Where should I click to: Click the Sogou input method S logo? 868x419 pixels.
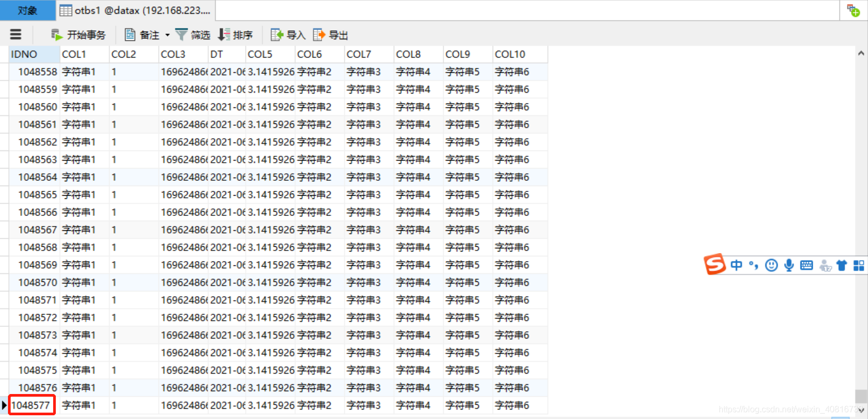click(715, 264)
